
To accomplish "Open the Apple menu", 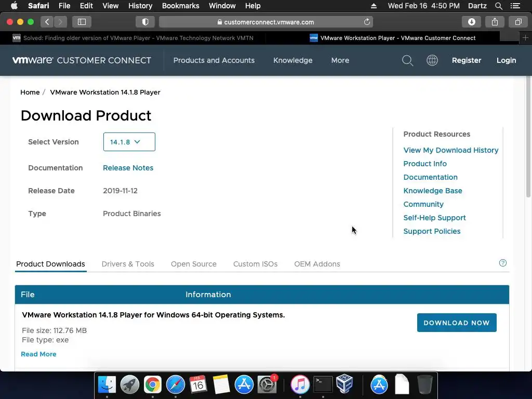I will coord(14,6).
